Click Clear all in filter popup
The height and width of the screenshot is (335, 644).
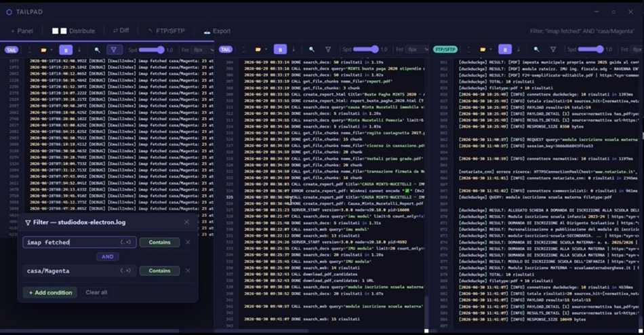click(96, 292)
